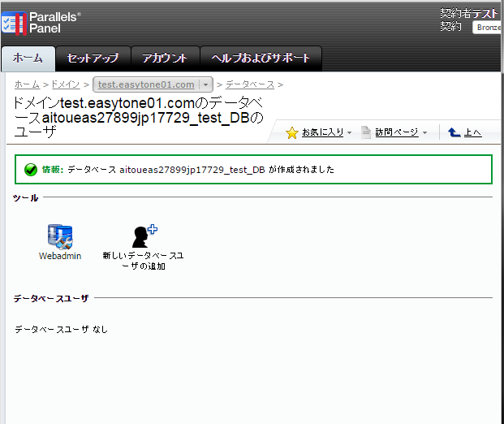This screenshot has height=424, width=504.
Task: Click the green checkmark info icon
Action: [x=31, y=170]
